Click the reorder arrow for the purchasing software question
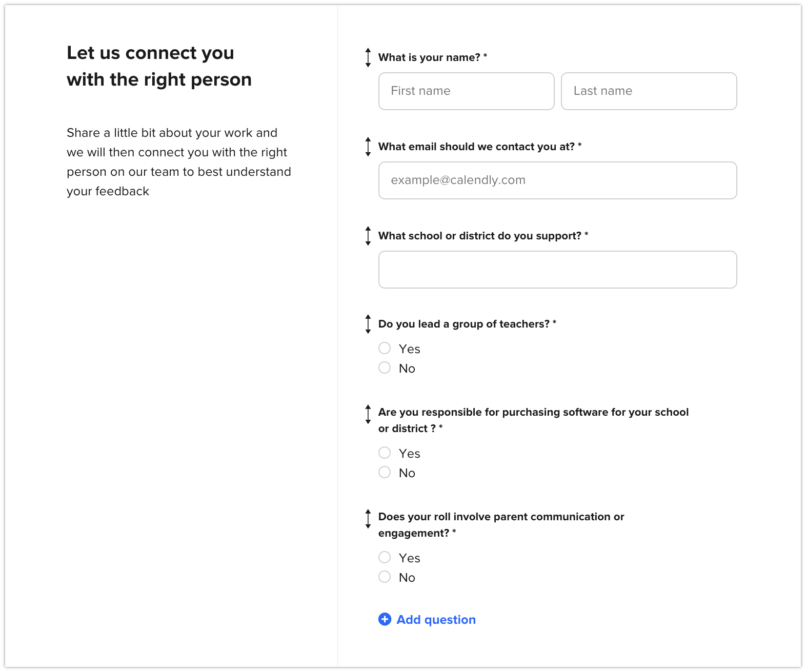806x672 pixels. [368, 414]
